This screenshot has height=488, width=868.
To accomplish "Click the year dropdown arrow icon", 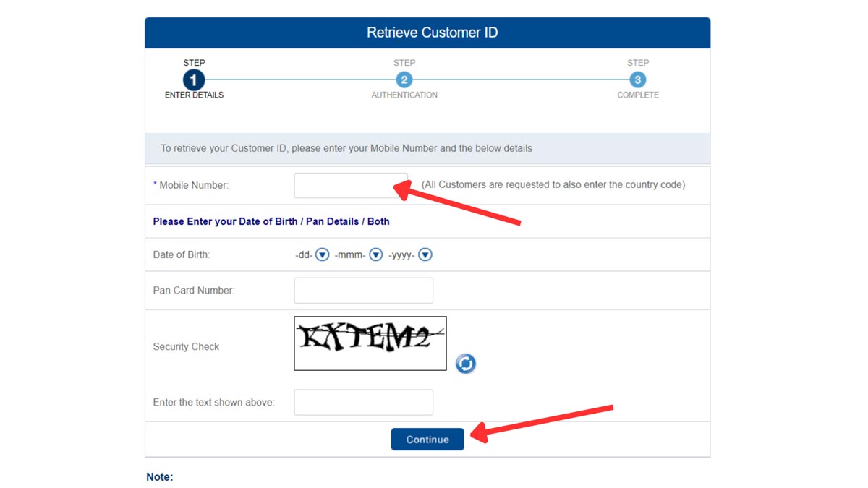I will [x=425, y=254].
